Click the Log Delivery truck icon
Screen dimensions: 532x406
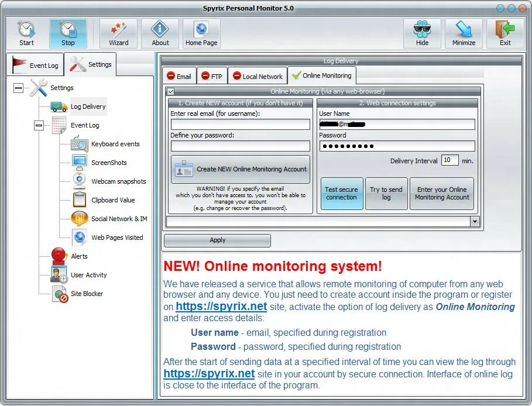point(59,106)
